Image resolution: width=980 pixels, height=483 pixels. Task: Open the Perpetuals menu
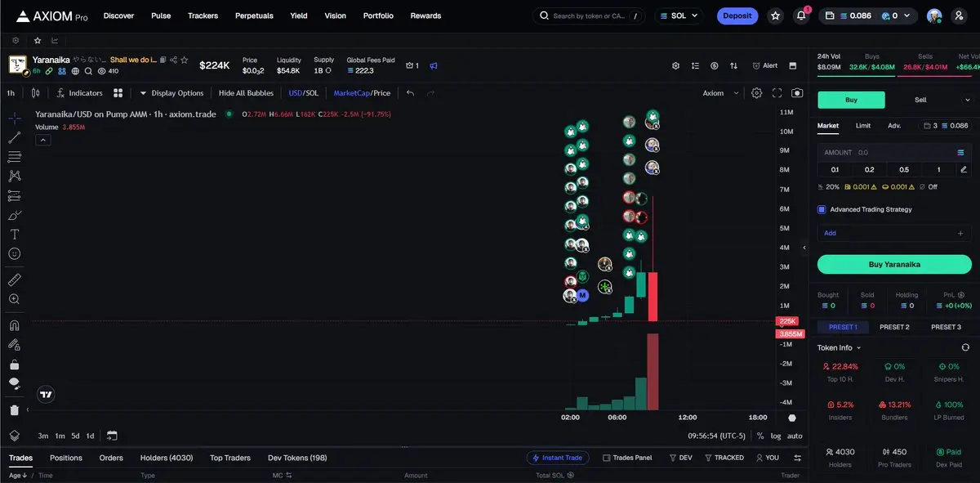[x=254, y=16]
